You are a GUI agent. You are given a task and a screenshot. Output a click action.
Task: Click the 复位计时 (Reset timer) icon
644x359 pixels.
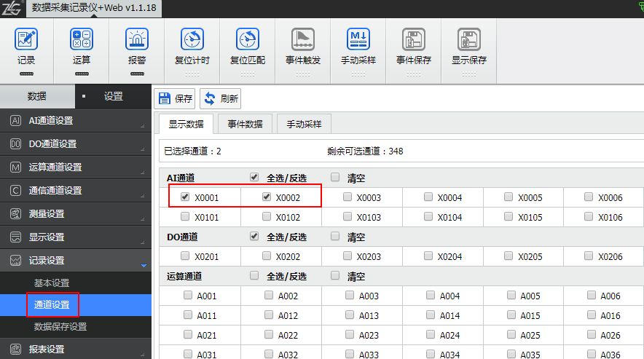[192, 40]
